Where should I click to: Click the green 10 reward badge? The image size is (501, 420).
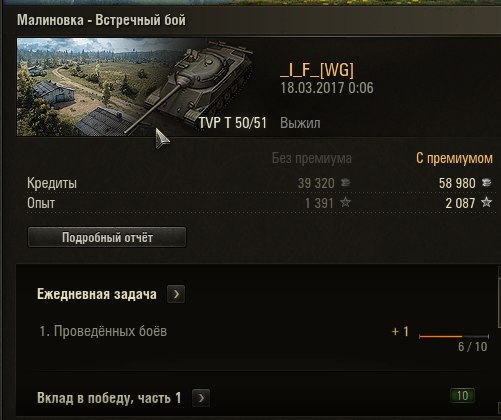[462, 396]
